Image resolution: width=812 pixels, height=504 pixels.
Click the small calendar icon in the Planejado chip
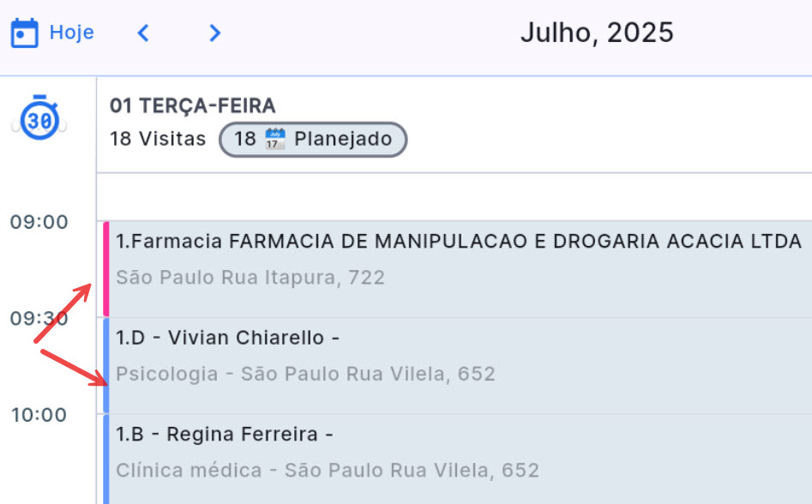point(274,139)
